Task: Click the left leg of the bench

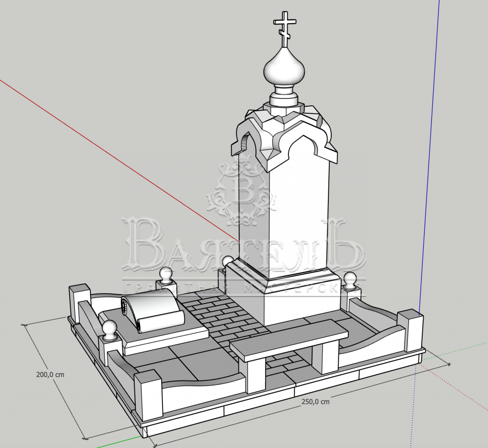Action: coord(255,375)
